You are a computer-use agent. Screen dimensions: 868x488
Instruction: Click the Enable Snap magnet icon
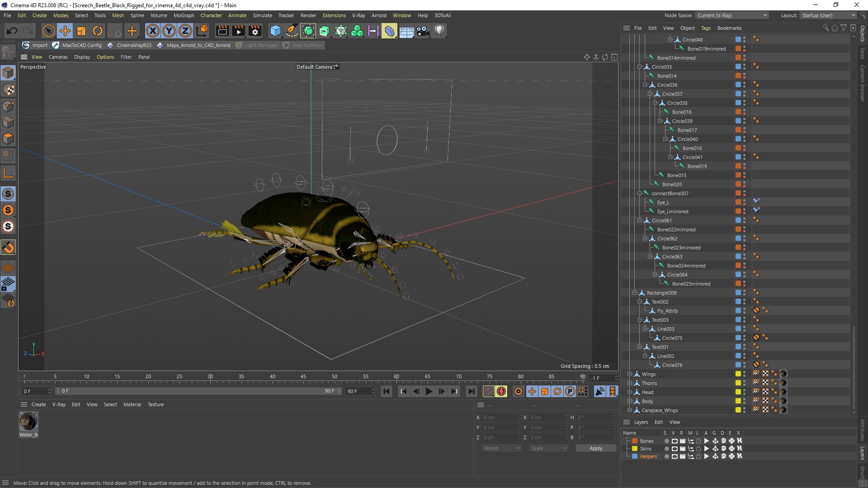[8, 247]
